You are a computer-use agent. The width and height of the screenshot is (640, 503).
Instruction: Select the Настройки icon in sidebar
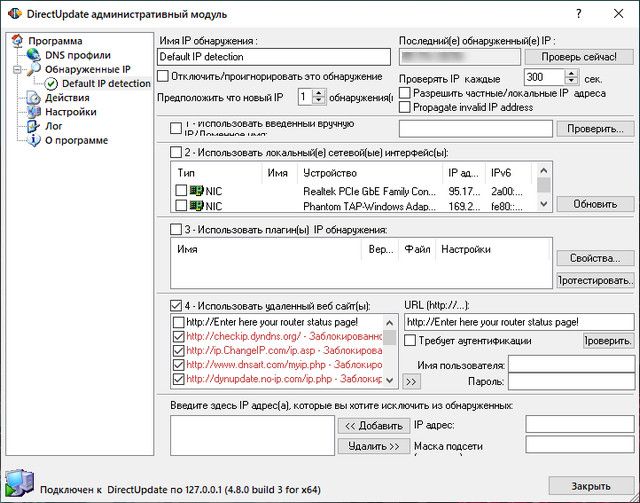pyautogui.click(x=35, y=112)
